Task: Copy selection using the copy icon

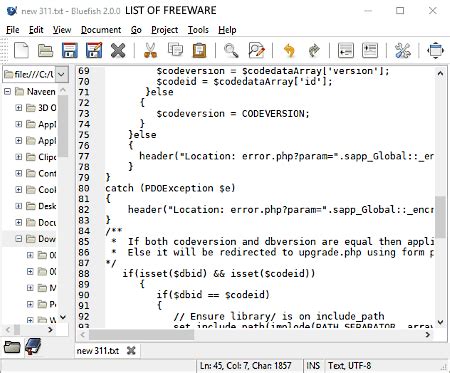Action: (x=175, y=50)
